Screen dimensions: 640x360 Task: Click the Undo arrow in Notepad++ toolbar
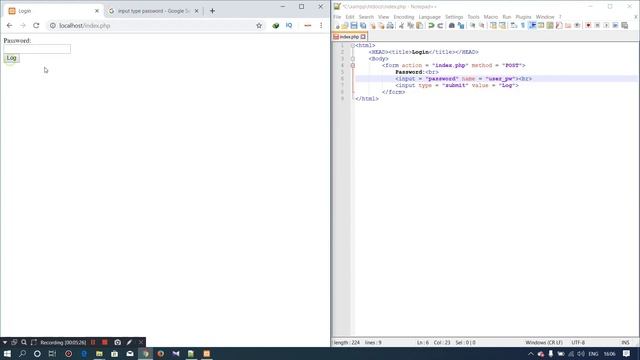(x=431, y=26)
